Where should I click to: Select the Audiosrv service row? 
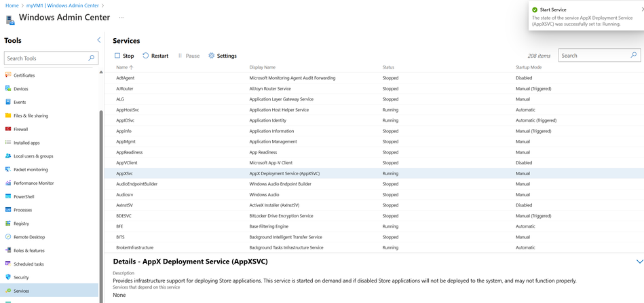374,194
